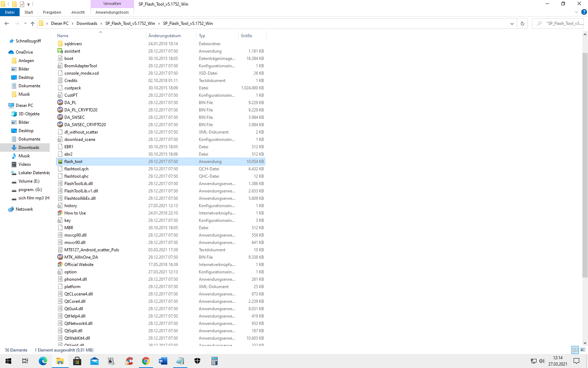588x368 pixels.
Task: Switch to details view layout icon
Action: [x=575, y=350]
